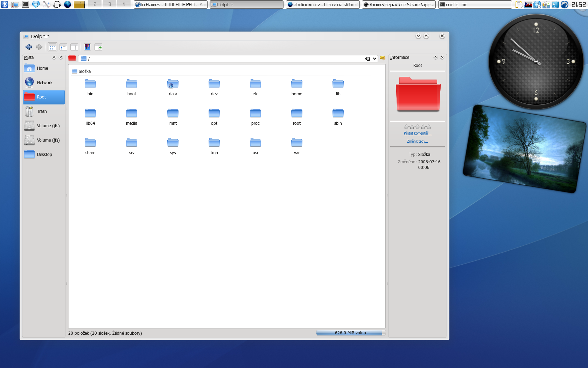Select Home in the places panel
The width and height of the screenshot is (588, 368).
(x=44, y=68)
